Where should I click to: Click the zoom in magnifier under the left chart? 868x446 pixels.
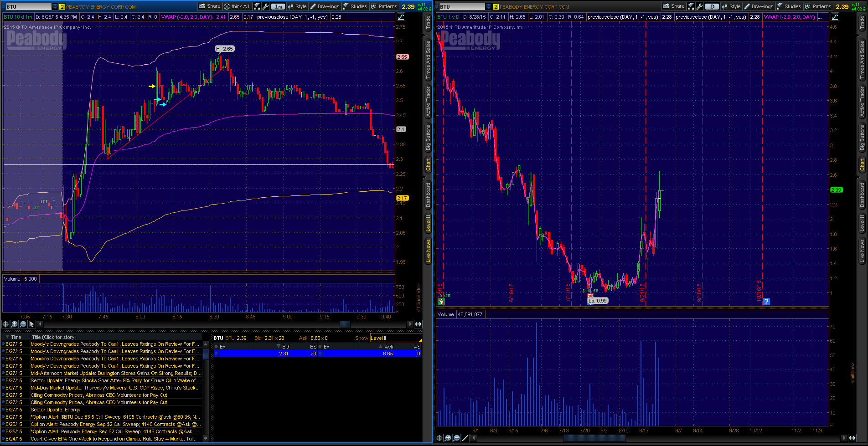(14, 324)
